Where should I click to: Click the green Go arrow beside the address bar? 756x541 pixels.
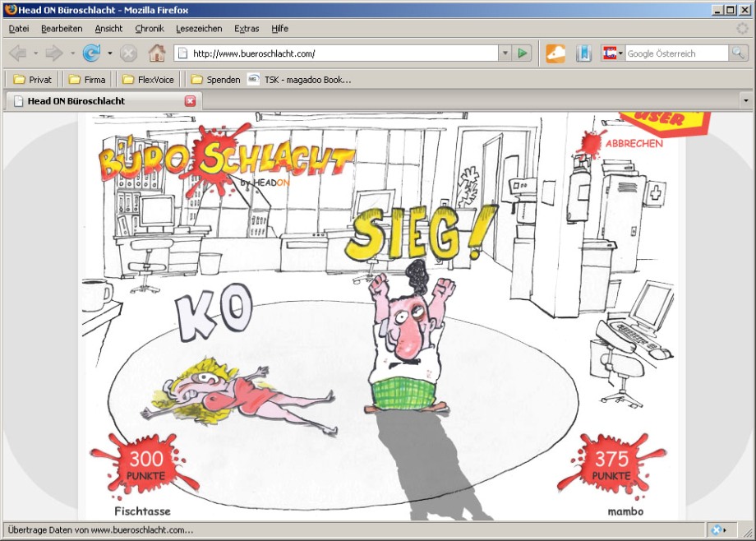(x=523, y=53)
